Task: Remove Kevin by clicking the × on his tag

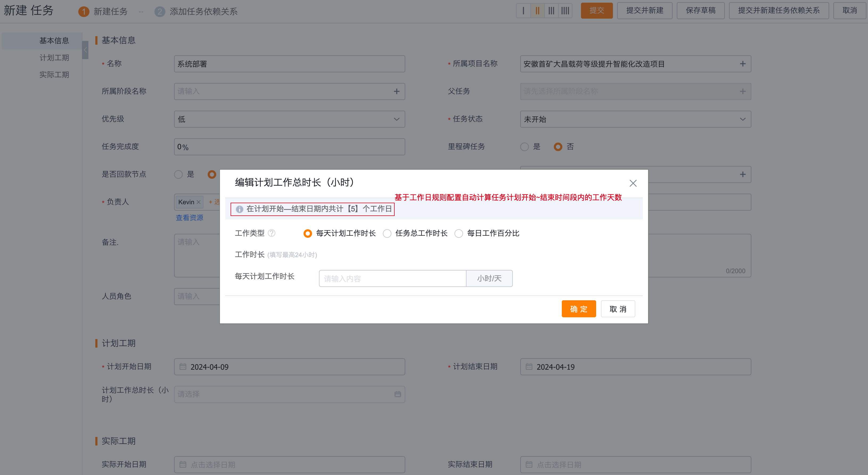Action: (199, 202)
